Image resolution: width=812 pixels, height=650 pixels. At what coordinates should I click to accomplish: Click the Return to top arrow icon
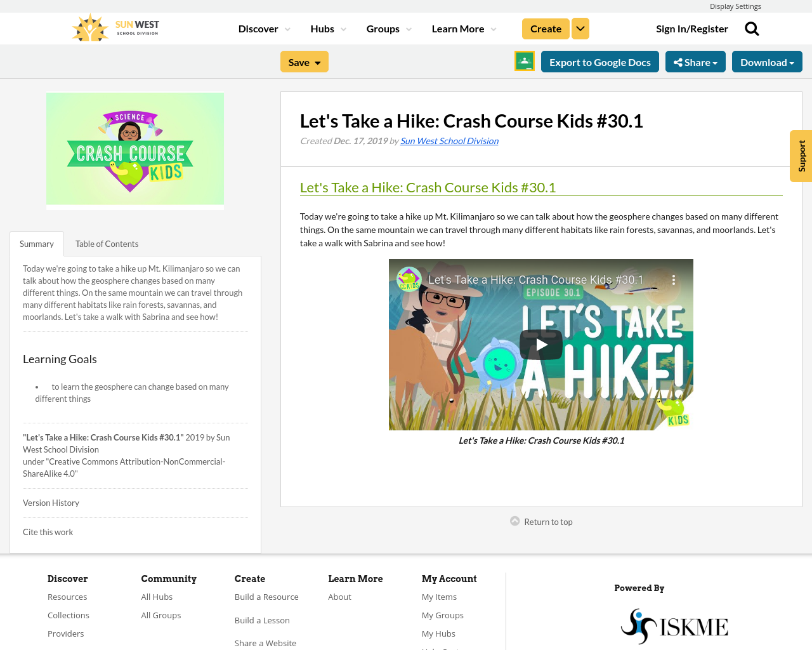[514, 521]
